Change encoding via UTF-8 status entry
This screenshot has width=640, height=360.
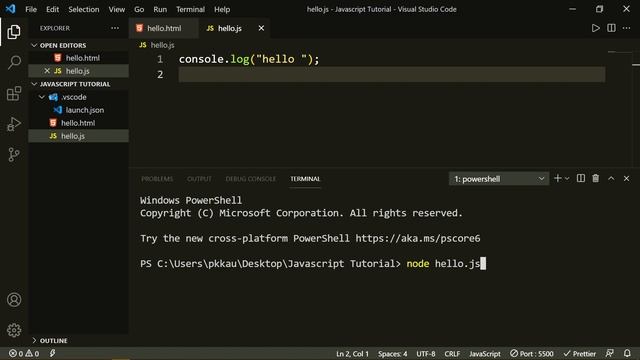(426, 354)
